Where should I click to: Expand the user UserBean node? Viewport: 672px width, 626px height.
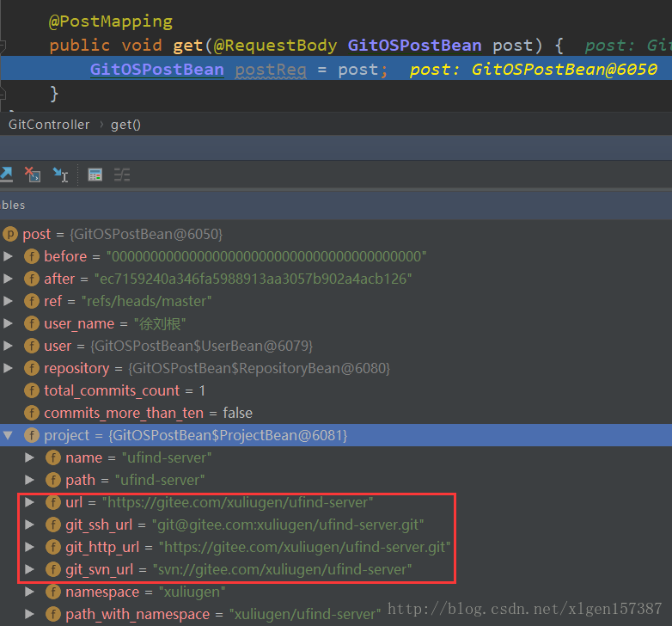tap(8, 346)
